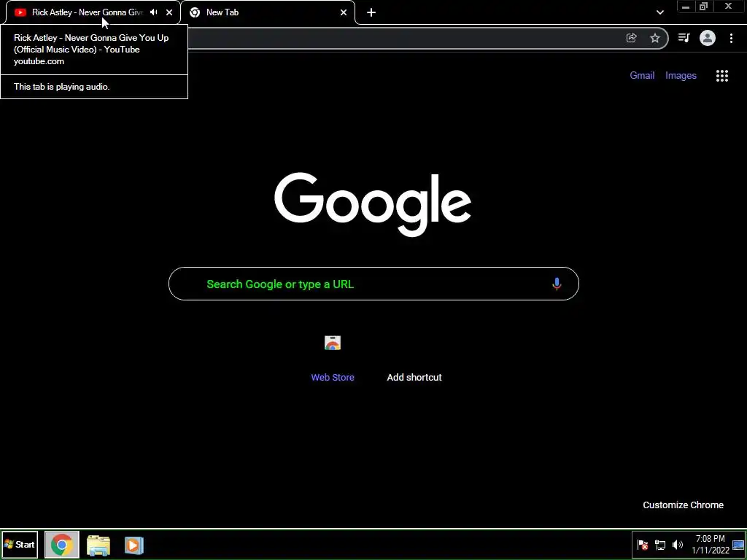Share this page icon in address bar
This screenshot has height=560, width=747.
[x=631, y=38]
